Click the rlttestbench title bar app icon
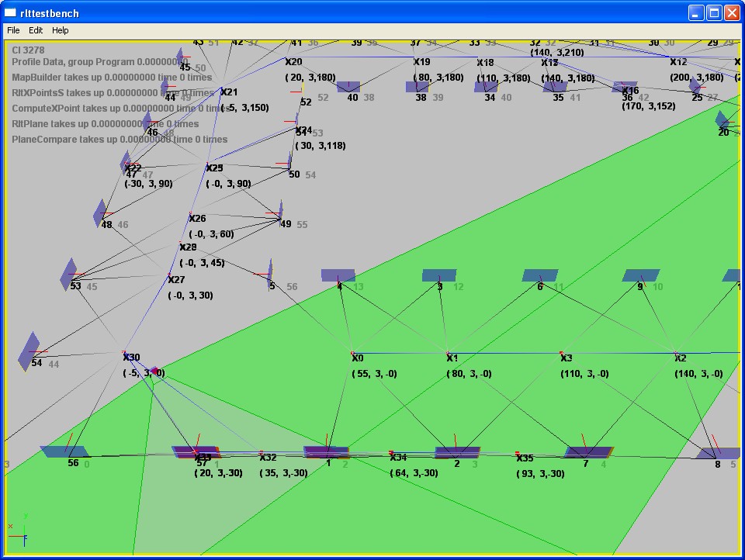Image resolution: width=745 pixels, height=560 pixels. 10,12
